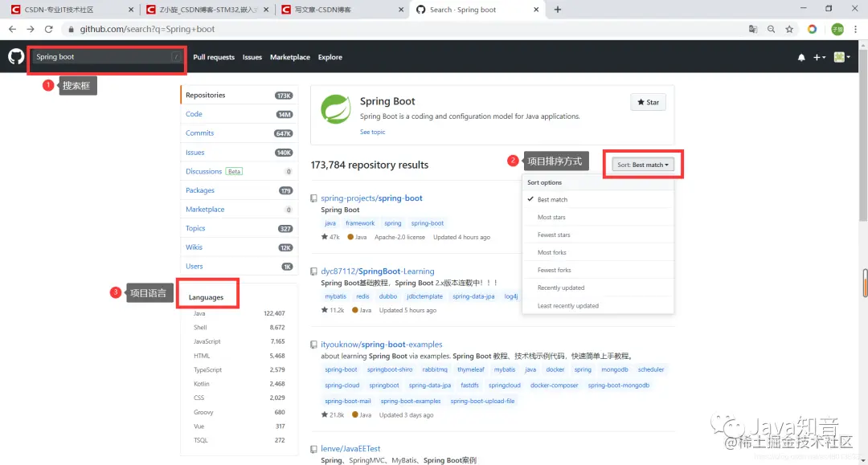Screen dimensions: 868x465
Task: Click the address bar lock icon
Action: click(x=71, y=29)
